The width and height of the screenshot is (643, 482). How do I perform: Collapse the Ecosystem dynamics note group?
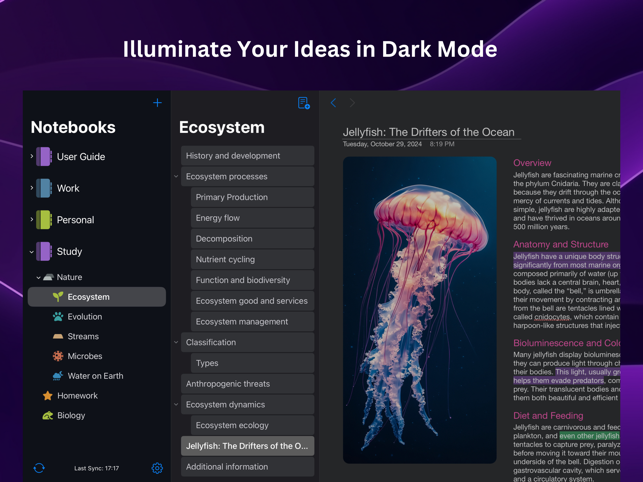(x=176, y=404)
